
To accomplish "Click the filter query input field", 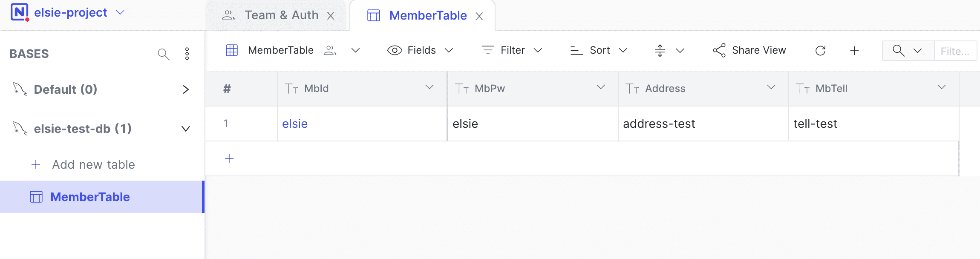I will 955,51.
